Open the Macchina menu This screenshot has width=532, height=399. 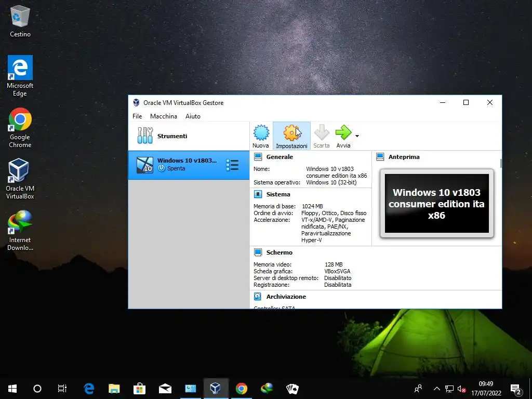click(164, 116)
